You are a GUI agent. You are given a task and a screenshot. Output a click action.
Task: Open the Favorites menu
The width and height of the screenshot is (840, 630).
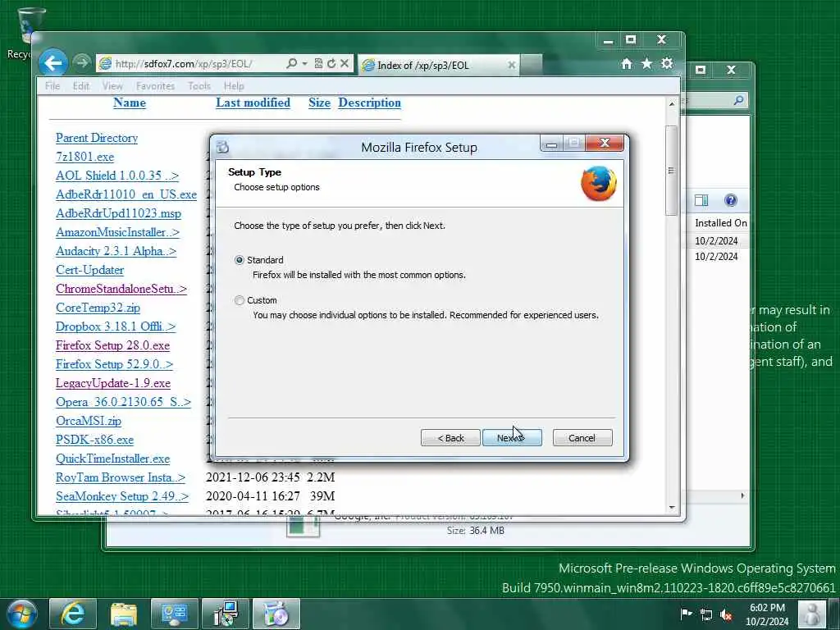pyautogui.click(x=155, y=85)
